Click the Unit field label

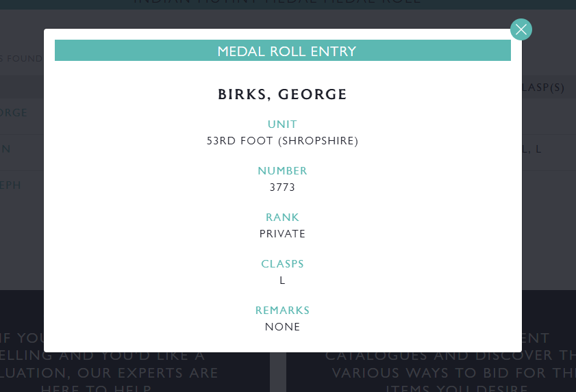point(282,124)
